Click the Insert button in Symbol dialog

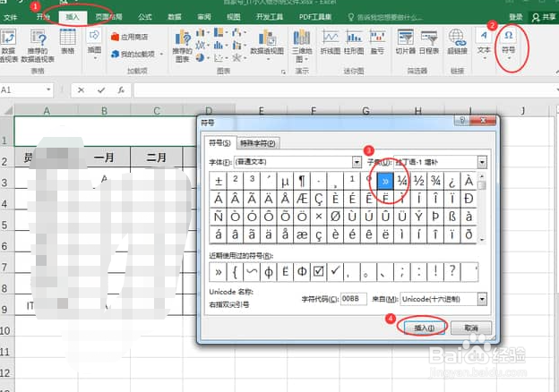[x=424, y=328]
